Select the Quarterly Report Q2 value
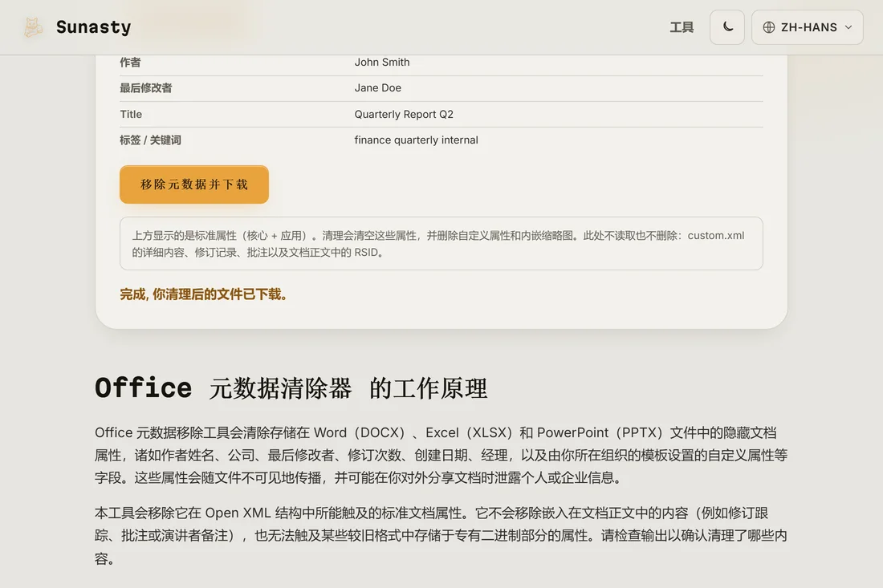This screenshot has height=588, width=883. coord(404,114)
